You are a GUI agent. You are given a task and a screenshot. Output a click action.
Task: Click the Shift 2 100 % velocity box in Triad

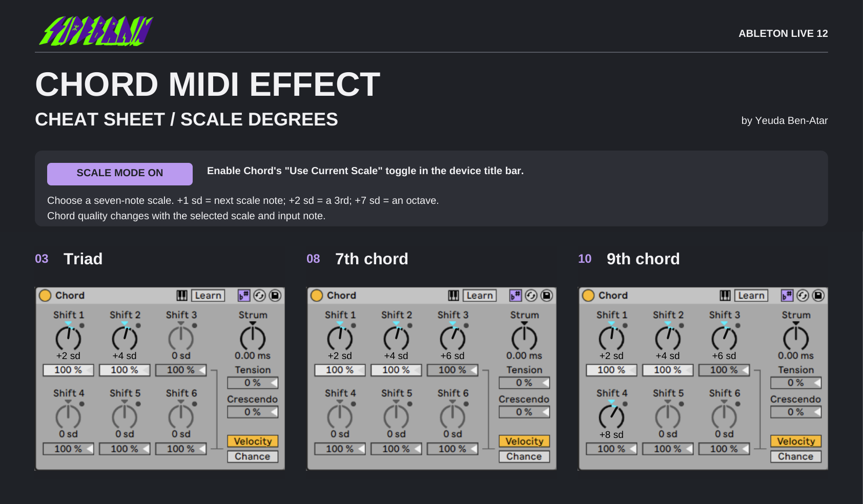pyautogui.click(x=125, y=370)
